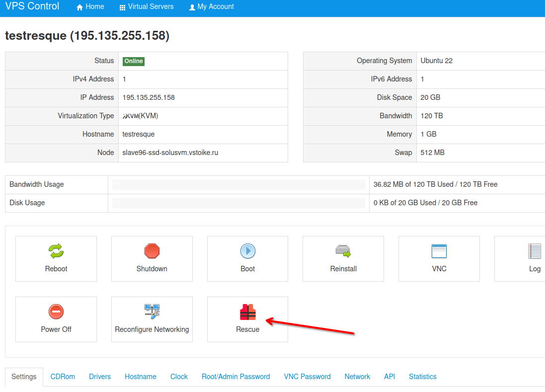Select the Root/Admin Password tab
This screenshot has height=392, width=545.
(235, 377)
